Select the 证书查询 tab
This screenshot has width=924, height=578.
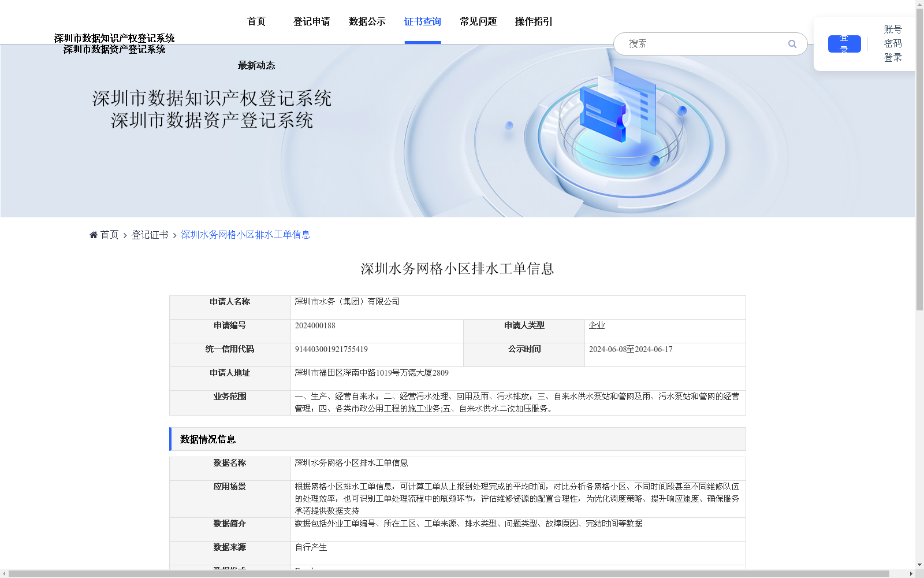(423, 21)
